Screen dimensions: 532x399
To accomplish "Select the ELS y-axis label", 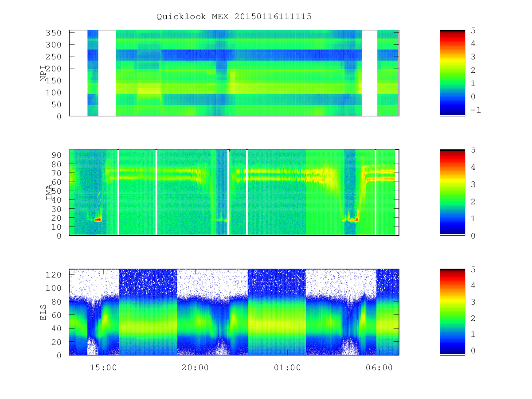I will [x=43, y=312].
